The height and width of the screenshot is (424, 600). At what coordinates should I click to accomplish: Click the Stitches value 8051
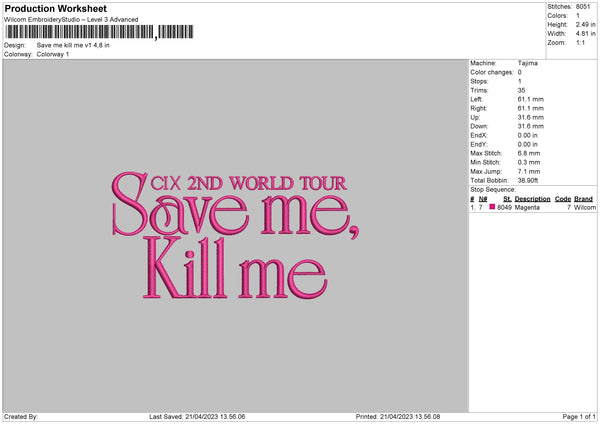(x=583, y=7)
